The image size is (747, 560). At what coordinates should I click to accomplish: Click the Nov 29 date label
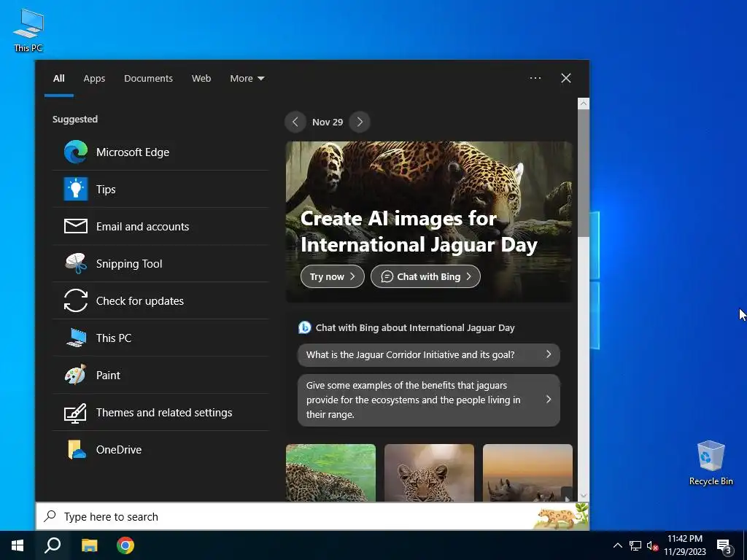(x=328, y=122)
